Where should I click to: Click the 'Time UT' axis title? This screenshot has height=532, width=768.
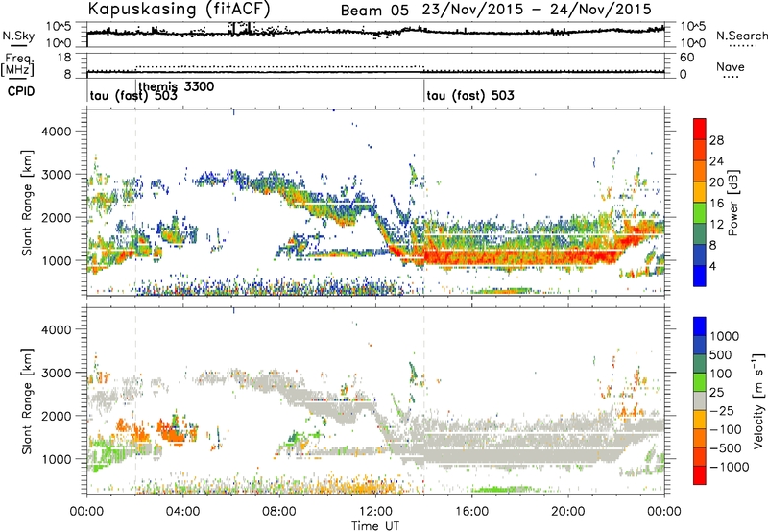point(375,526)
